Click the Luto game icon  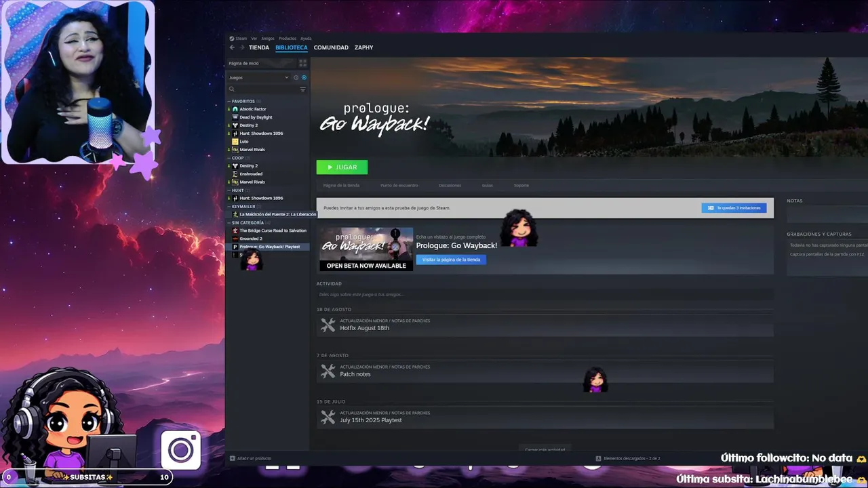pyautogui.click(x=235, y=142)
